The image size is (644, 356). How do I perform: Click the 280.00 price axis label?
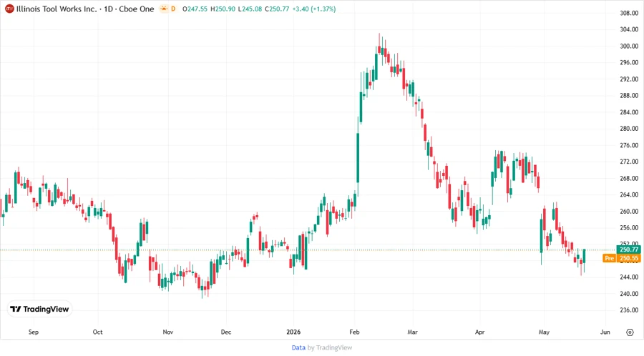tap(629, 129)
